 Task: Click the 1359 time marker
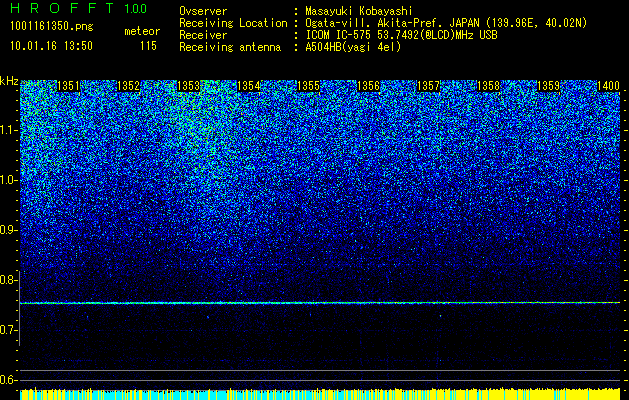548,86
